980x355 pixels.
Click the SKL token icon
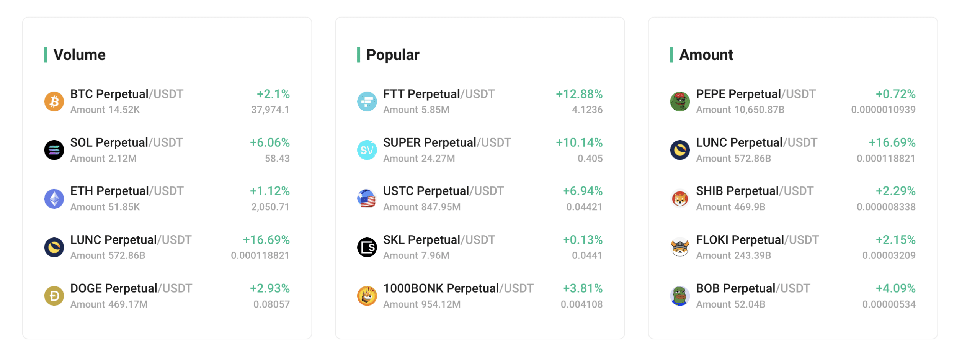(367, 247)
